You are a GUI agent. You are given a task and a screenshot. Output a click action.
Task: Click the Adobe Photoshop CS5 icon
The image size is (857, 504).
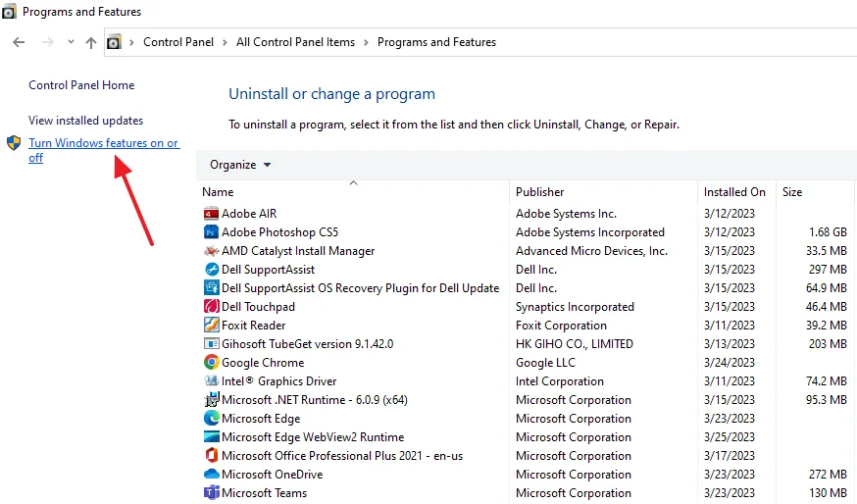(x=211, y=232)
